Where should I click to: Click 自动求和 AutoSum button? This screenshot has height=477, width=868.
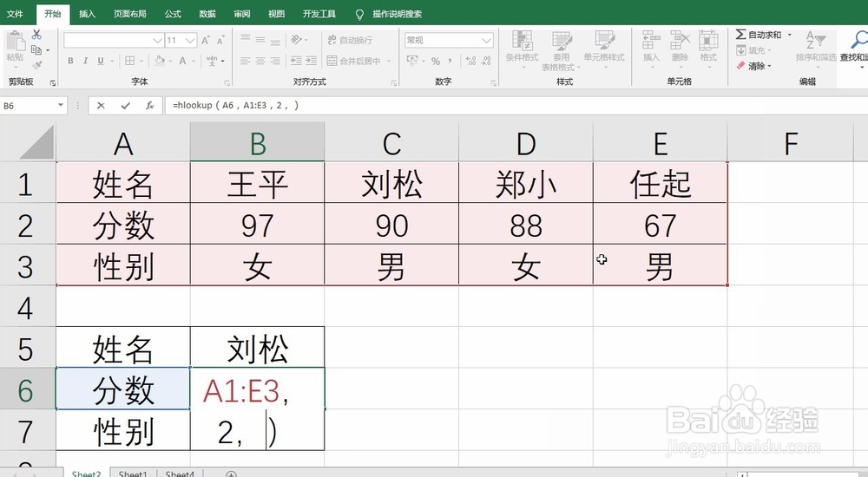pyautogui.click(x=759, y=35)
